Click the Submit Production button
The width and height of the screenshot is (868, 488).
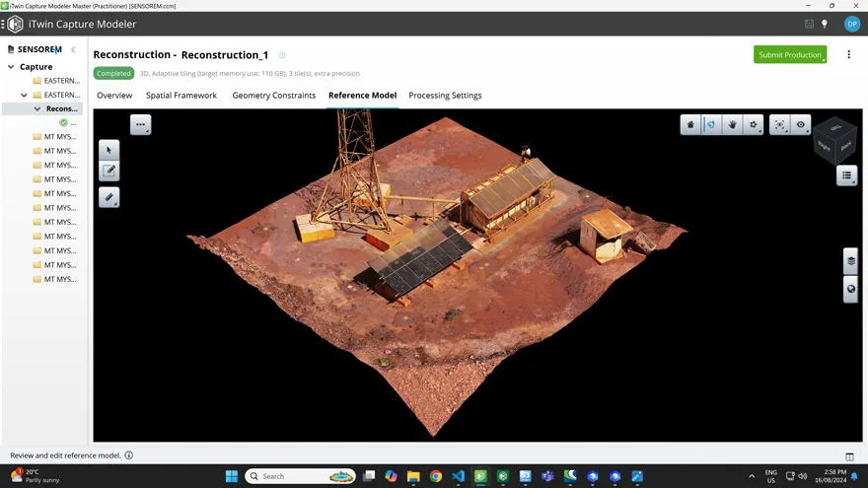click(789, 55)
